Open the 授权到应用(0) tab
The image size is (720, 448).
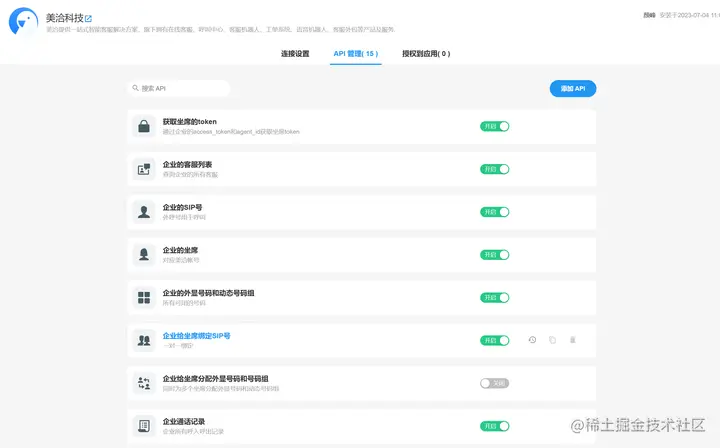[426, 54]
